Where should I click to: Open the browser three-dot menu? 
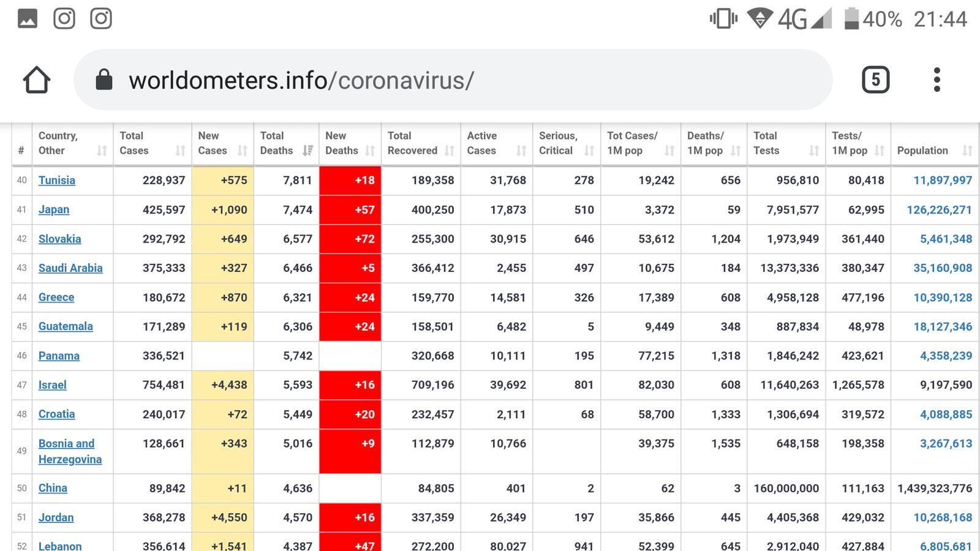coord(937,80)
